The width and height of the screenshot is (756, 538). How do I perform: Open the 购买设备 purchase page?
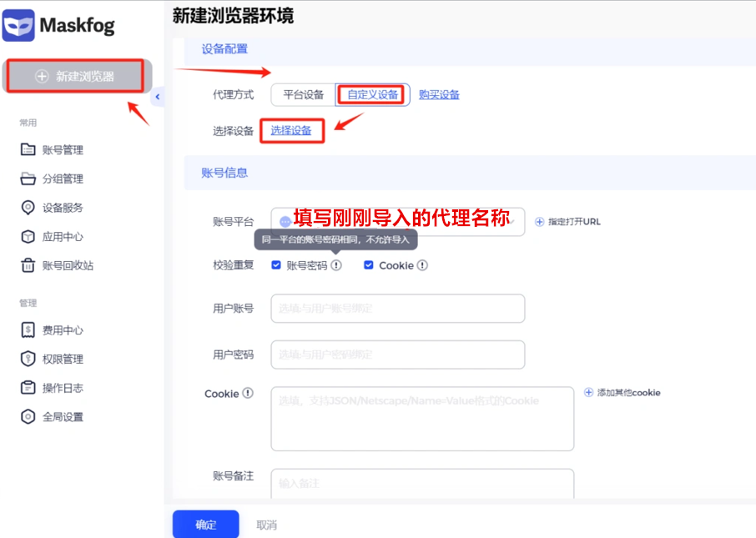pos(440,94)
